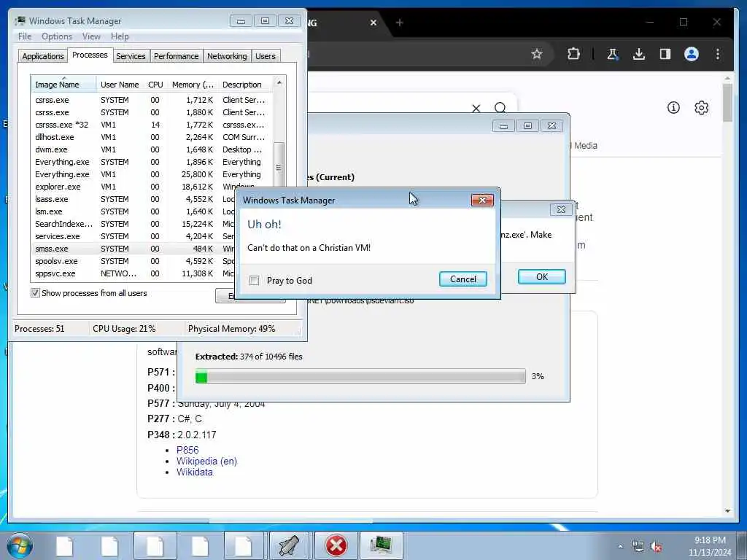The image size is (747, 560).
Task: Select SearchIndexer process row
Action: (133, 224)
